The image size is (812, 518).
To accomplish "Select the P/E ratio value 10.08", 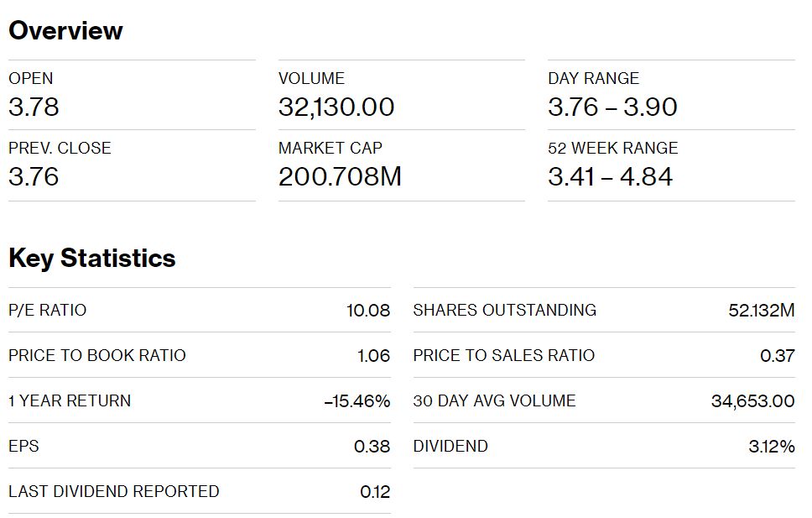I will [368, 311].
